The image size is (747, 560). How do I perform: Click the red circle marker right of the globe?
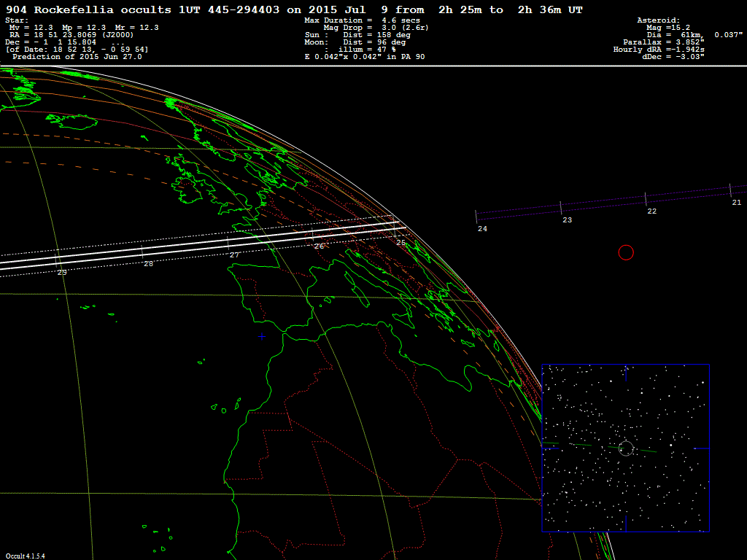[626, 252]
